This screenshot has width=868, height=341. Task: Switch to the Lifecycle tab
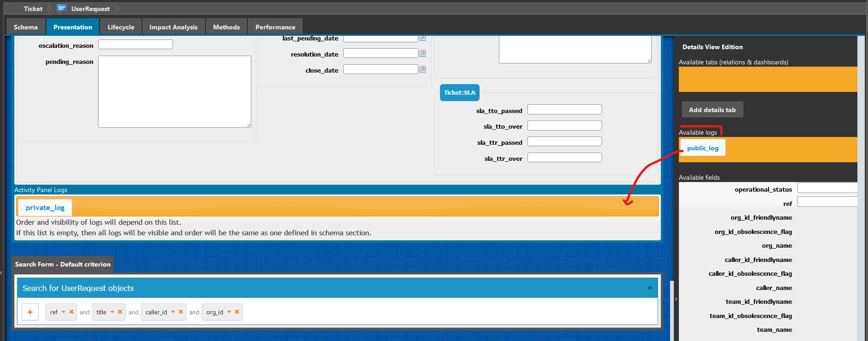coord(121,27)
